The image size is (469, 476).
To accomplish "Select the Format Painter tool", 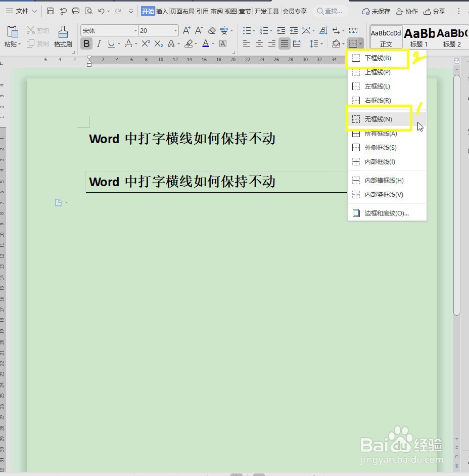I will click(62, 35).
